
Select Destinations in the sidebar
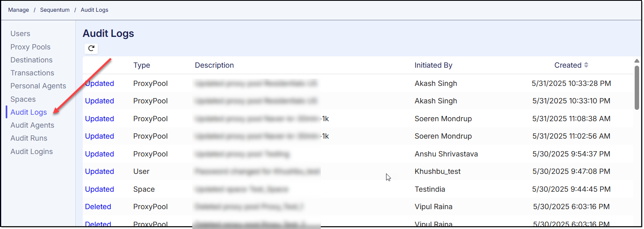tap(31, 60)
